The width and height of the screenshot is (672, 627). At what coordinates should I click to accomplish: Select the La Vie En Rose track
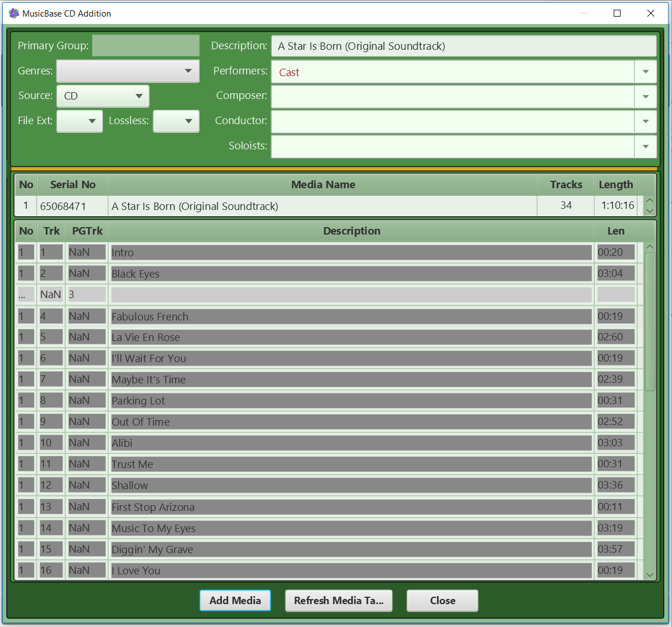coord(351,338)
